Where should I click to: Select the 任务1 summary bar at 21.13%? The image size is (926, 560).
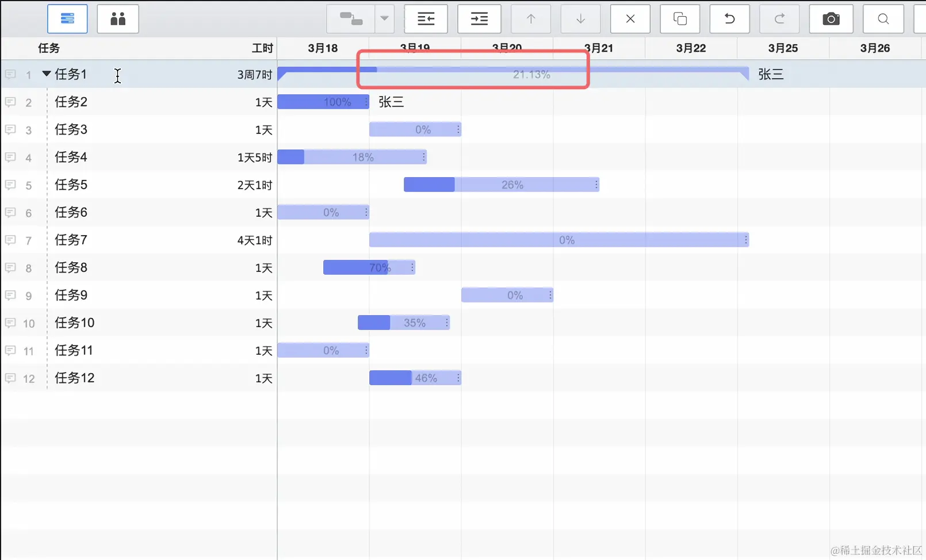tap(513, 74)
